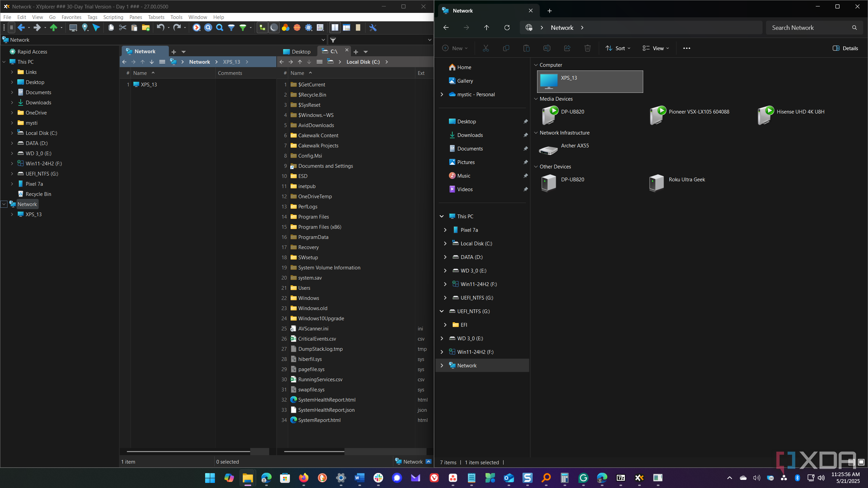Click XYplorer's green Up arrow toolbar icon
868x488 pixels.
click(54, 28)
